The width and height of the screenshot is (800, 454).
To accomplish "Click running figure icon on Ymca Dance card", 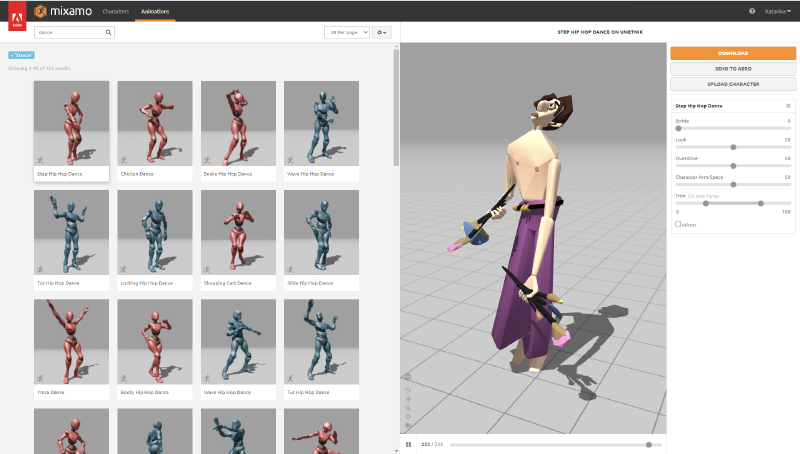I will pos(40,379).
